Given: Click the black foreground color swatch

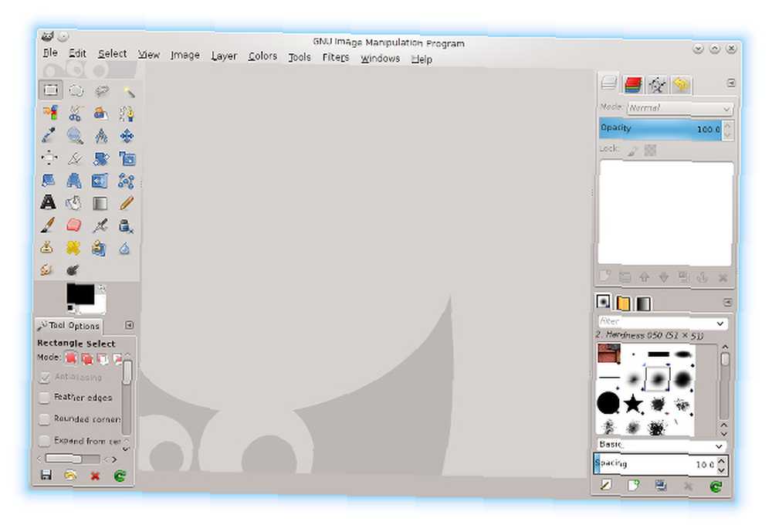Looking at the screenshot, I should [x=80, y=293].
